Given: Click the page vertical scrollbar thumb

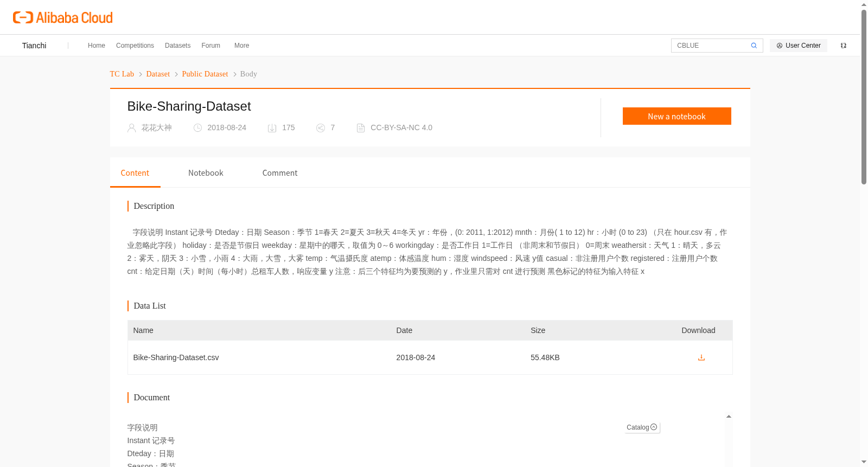Looking at the screenshot, I should pos(864,98).
